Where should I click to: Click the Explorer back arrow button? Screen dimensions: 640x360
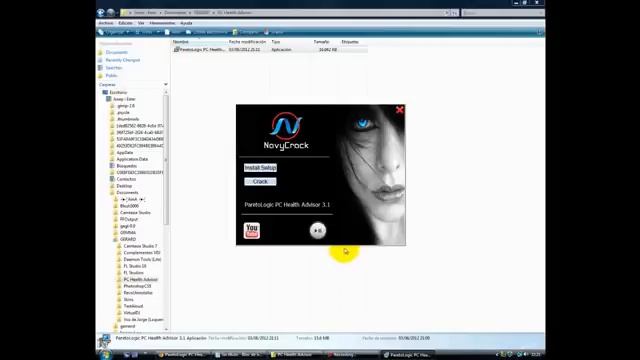click(101, 13)
